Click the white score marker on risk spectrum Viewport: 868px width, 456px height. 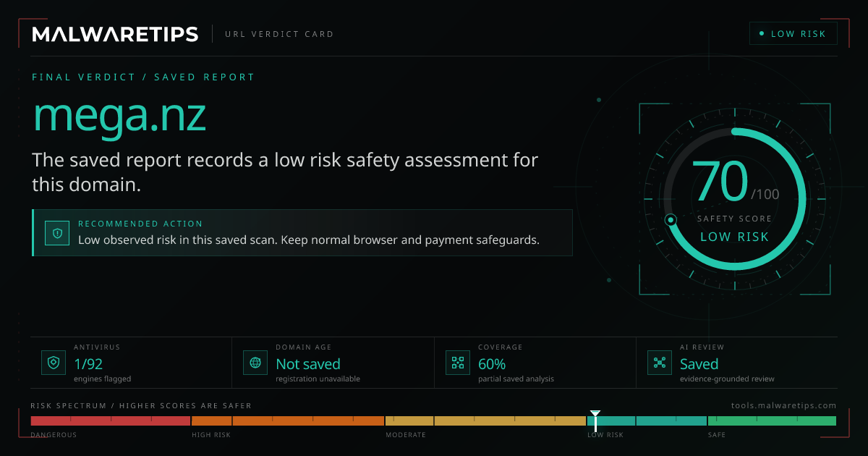click(x=595, y=421)
